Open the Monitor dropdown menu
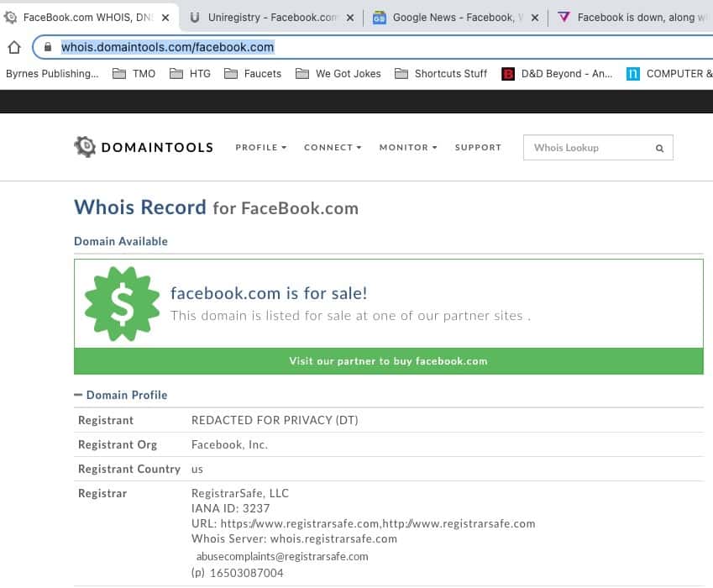This screenshot has height=588, width=713. [x=408, y=148]
